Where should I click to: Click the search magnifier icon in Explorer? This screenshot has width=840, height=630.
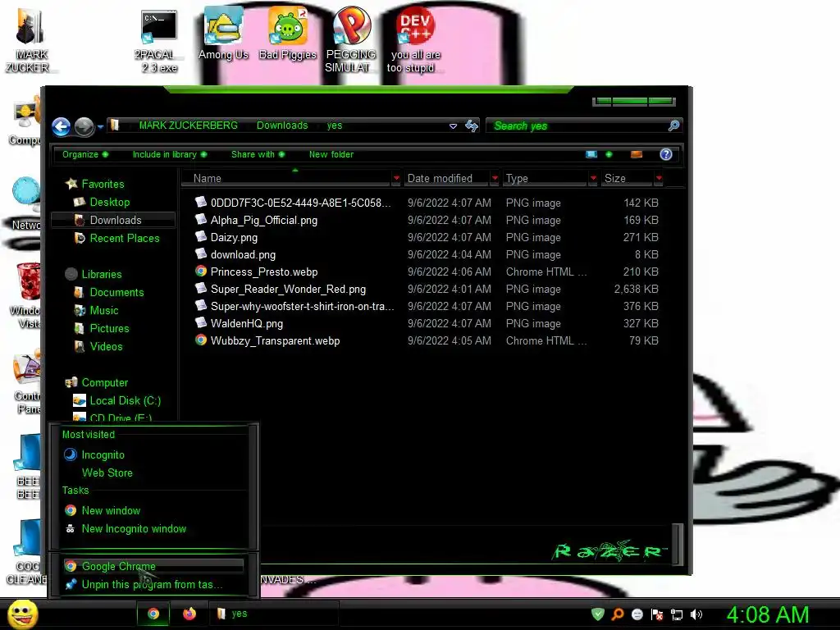coord(674,126)
